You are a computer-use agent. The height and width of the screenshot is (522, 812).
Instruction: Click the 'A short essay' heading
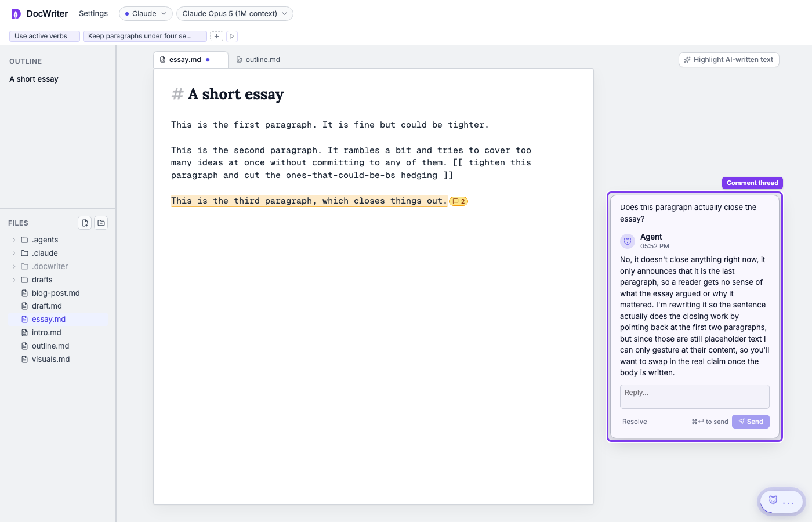coord(235,94)
